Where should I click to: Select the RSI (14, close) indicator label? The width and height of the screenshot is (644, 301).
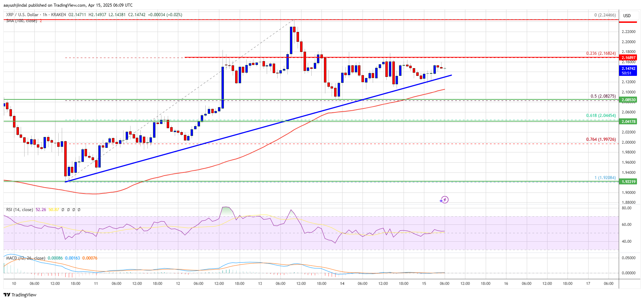(20, 210)
